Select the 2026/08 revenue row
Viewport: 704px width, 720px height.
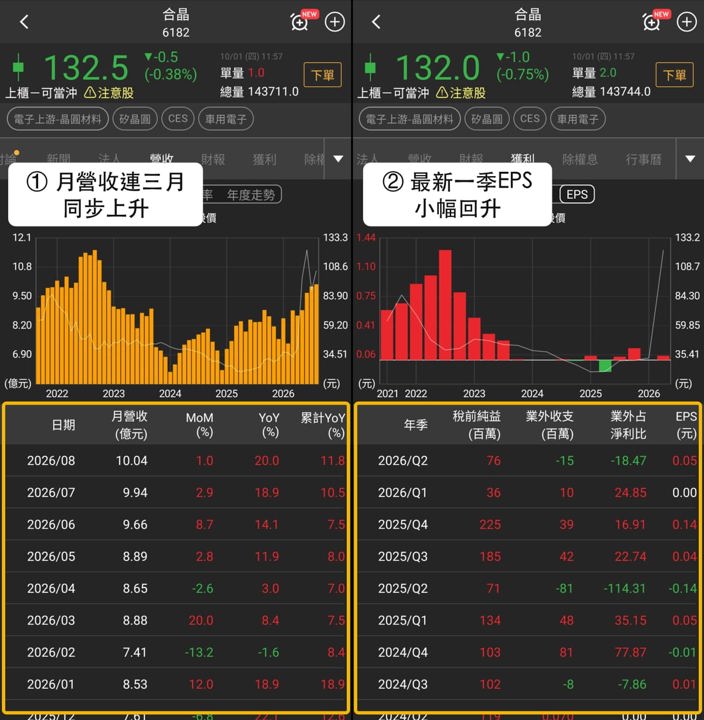(x=176, y=460)
